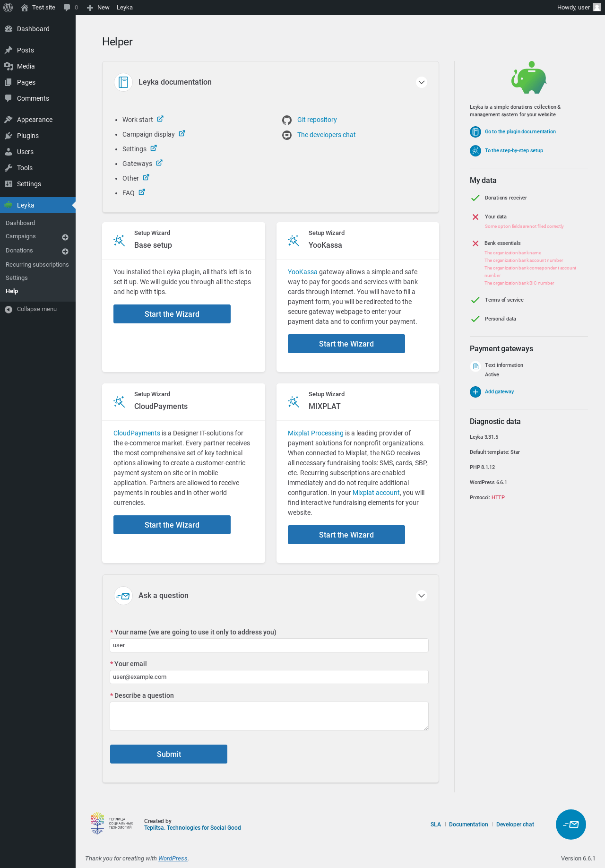Collapse the Ask a question panel chevron
605x868 pixels.
pos(422,596)
